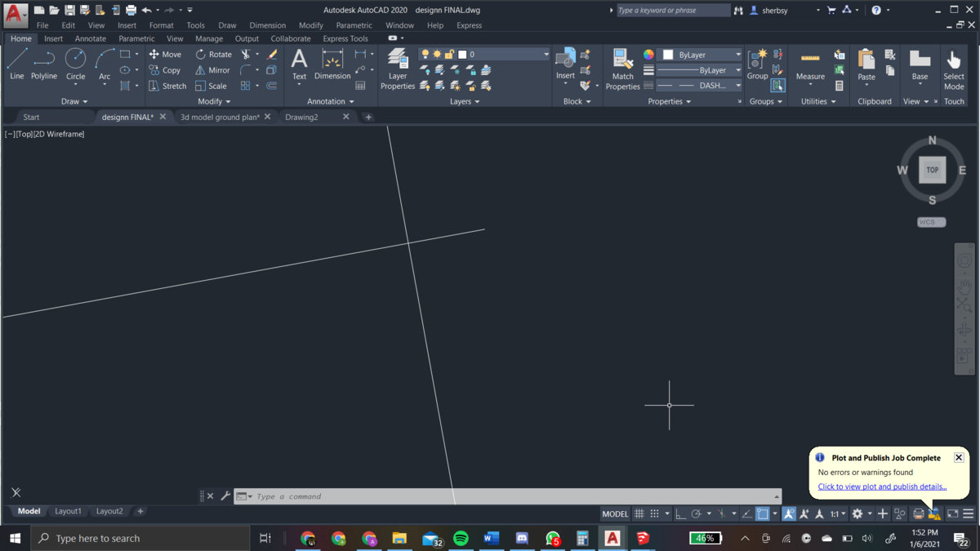Switch to the Insert ribbon tab
The image size is (980, 551).
(x=53, y=38)
